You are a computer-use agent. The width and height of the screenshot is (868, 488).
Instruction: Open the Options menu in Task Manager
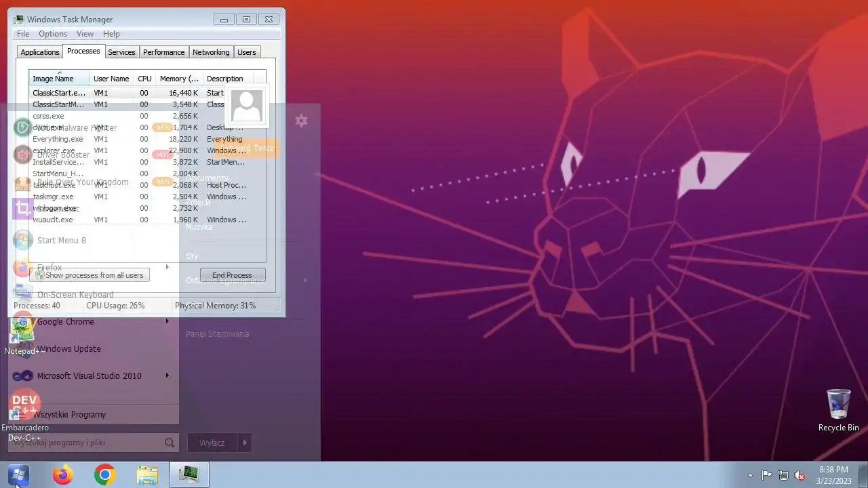click(x=53, y=34)
